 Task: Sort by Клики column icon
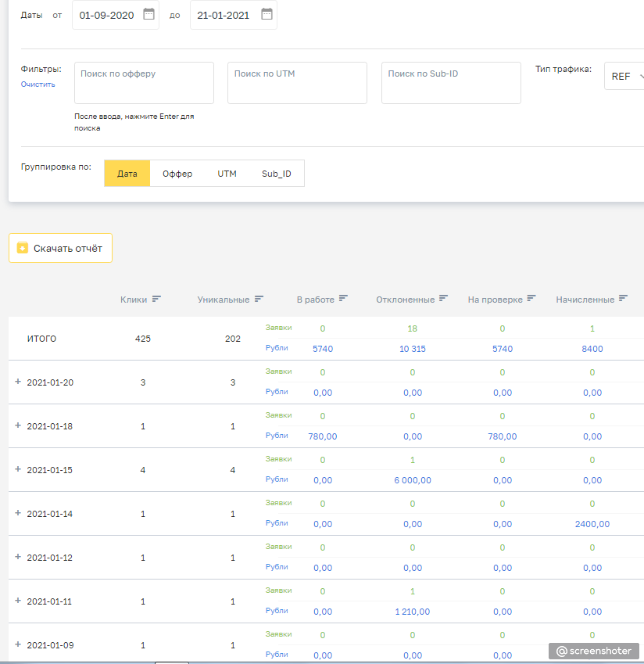click(x=156, y=299)
